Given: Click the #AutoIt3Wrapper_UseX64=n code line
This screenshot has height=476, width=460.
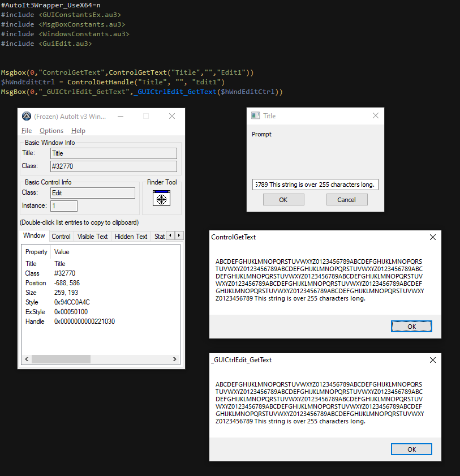Looking at the screenshot, I should pos(51,5).
